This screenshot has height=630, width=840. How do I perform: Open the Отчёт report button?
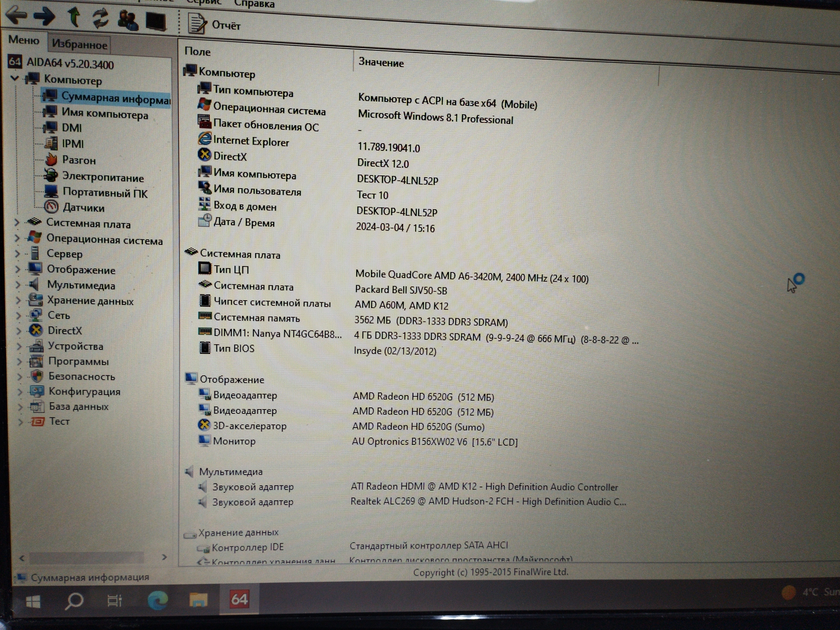[214, 24]
